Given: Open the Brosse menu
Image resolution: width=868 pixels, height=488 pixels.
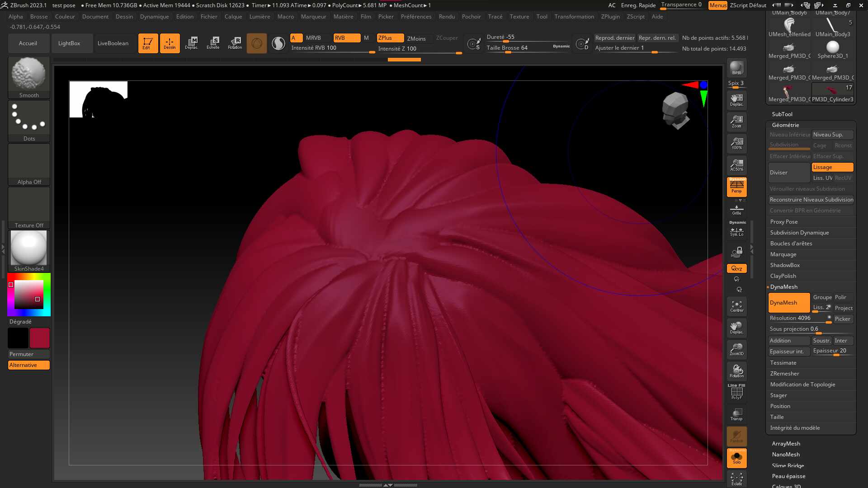Looking at the screenshot, I should tap(39, 17).
